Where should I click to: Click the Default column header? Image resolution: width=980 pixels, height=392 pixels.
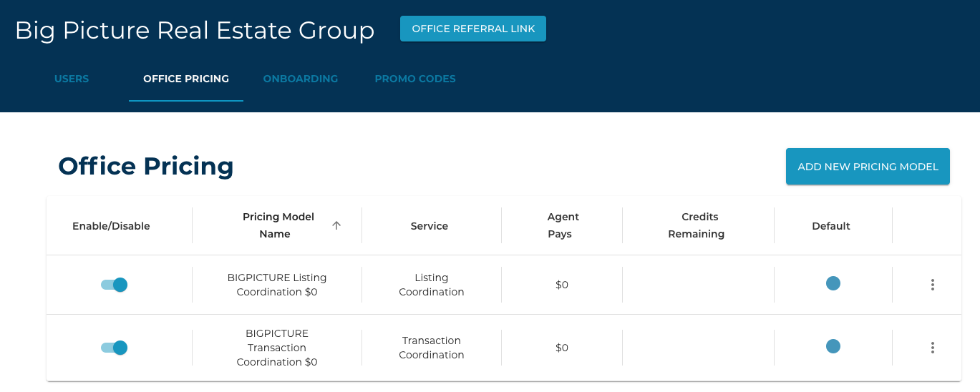(831, 226)
